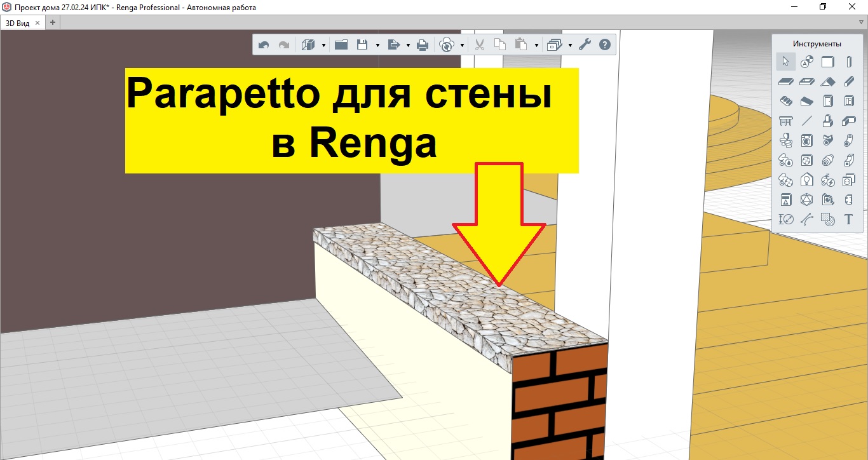
Task: Select the Strip foundation tool
Action: point(848,121)
